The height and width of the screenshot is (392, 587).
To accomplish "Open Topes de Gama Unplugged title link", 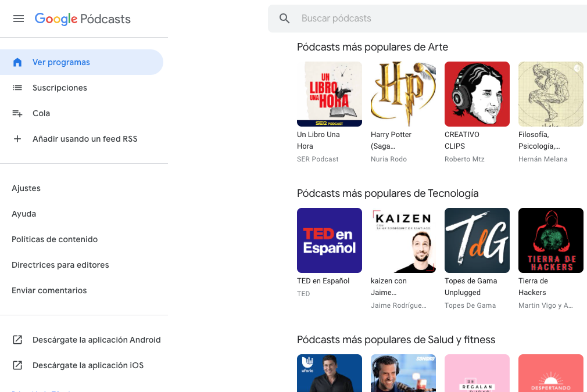I will click(x=471, y=286).
